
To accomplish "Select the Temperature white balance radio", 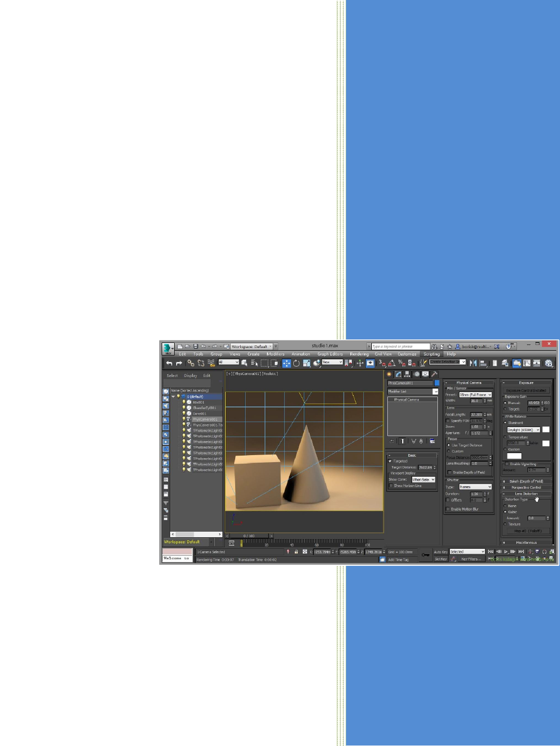I will pyautogui.click(x=505, y=437).
